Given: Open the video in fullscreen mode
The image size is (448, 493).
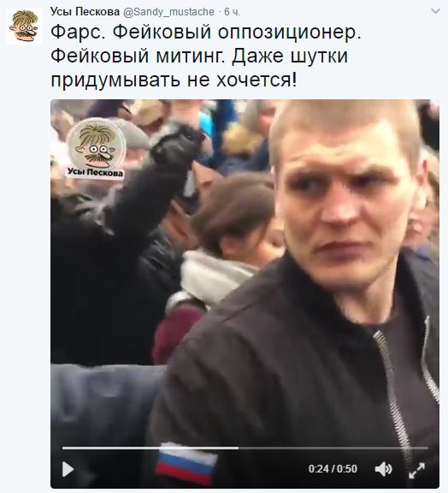Looking at the screenshot, I should pos(417,470).
